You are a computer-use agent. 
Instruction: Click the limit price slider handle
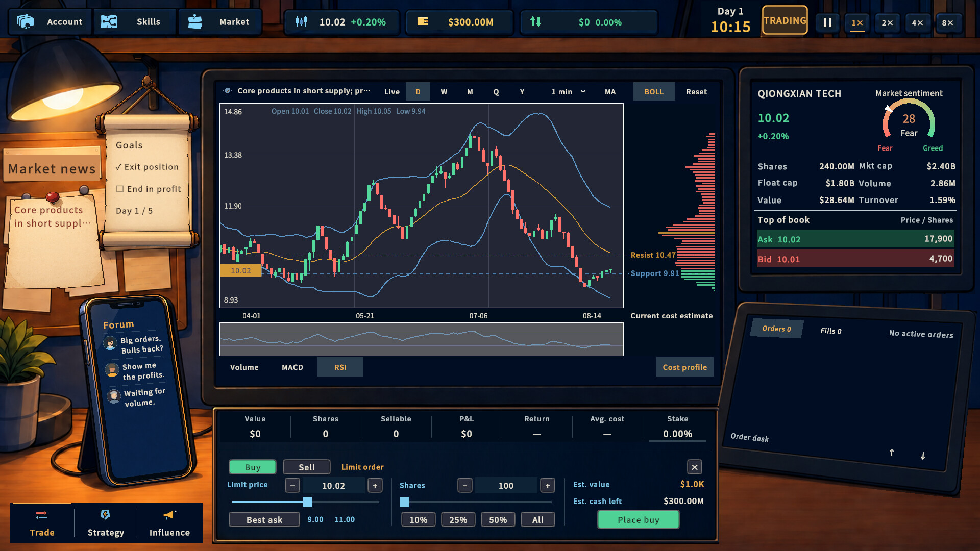point(307,502)
